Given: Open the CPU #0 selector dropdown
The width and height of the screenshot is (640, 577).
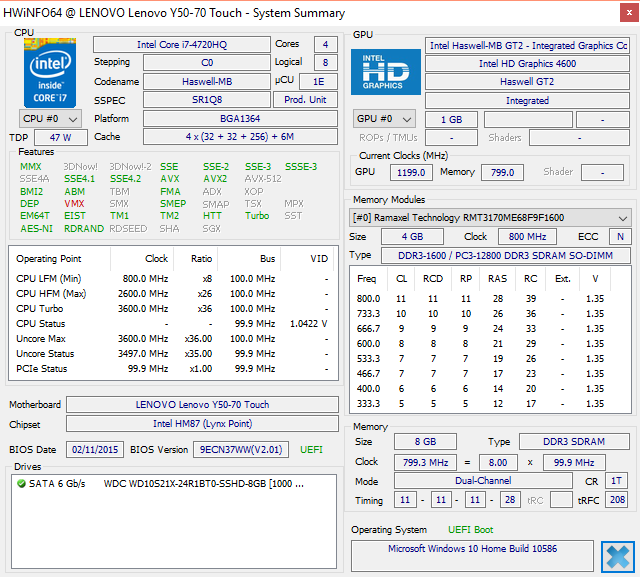Looking at the screenshot, I should [50, 119].
